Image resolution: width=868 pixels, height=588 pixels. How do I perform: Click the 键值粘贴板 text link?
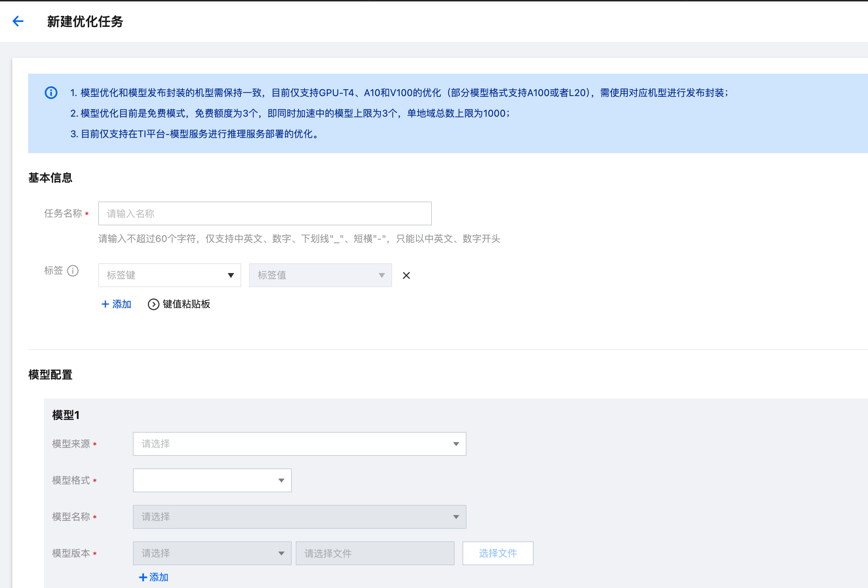tap(186, 304)
